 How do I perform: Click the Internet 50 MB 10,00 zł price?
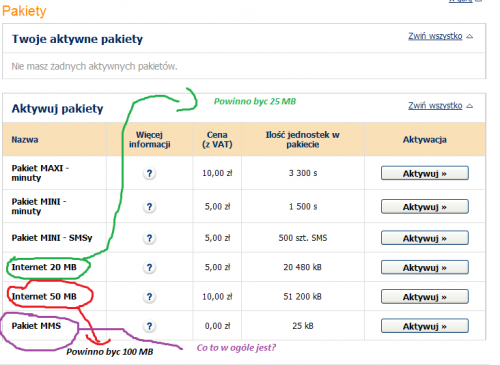pos(217,297)
